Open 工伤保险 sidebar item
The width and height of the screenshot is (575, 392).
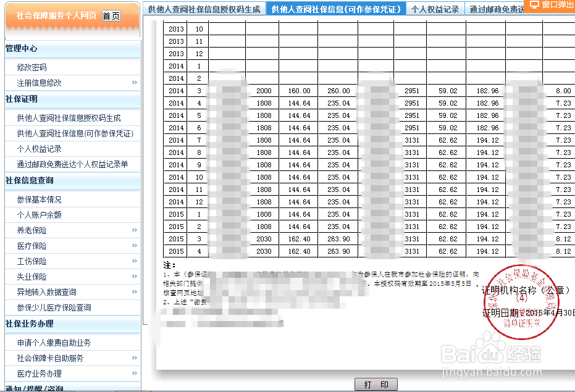click(31, 261)
